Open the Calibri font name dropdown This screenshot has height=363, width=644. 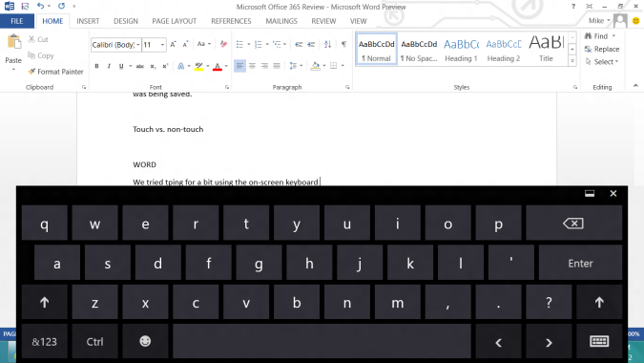pos(138,44)
